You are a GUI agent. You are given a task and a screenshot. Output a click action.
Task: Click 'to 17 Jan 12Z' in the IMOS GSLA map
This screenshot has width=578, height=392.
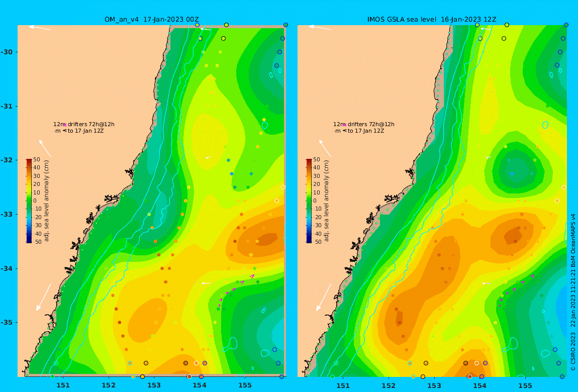click(366, 131)
